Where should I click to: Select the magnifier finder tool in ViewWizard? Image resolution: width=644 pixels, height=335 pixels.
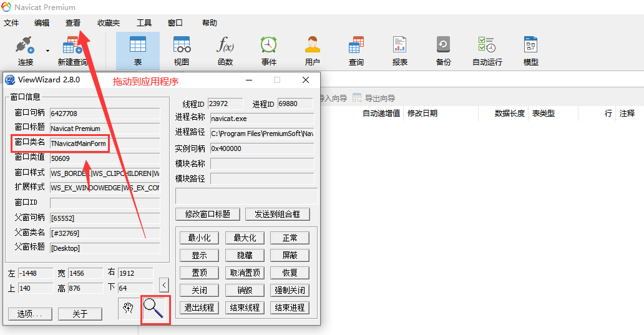[x=155, y=309]
